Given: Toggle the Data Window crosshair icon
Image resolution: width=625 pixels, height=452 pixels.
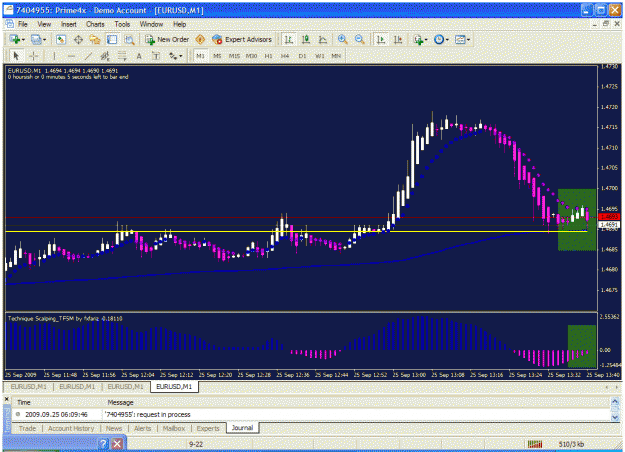Looking at the screenshot, I should coord(78,39).
